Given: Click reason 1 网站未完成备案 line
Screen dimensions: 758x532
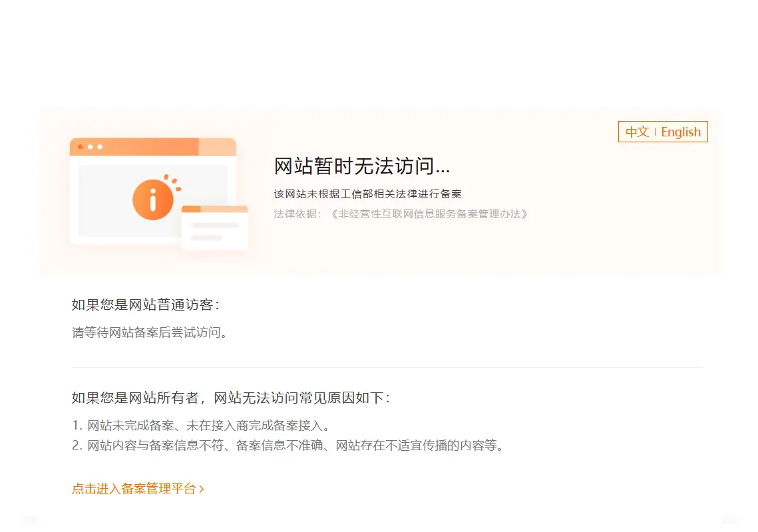Looking at the screenshot, I should tap(202, 425).
